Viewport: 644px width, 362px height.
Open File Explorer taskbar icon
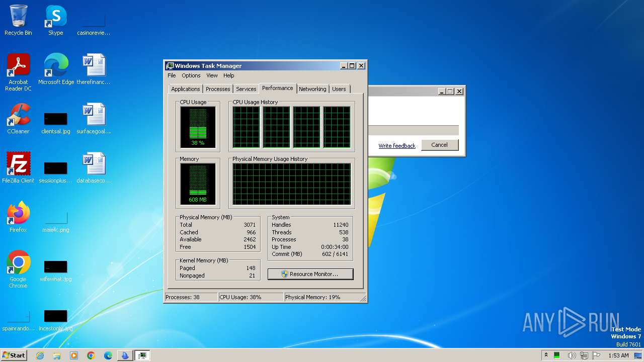click(57, 355)
